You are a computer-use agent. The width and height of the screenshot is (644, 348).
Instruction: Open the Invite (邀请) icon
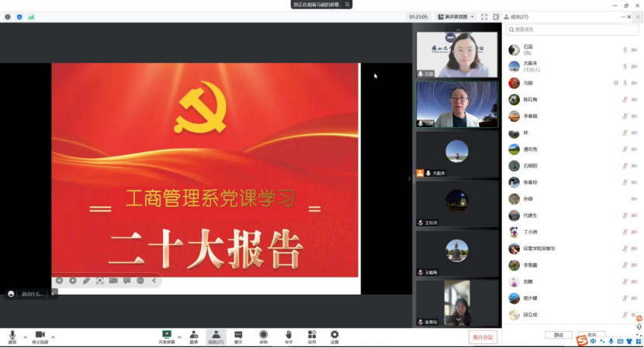(x=193, y=336)
